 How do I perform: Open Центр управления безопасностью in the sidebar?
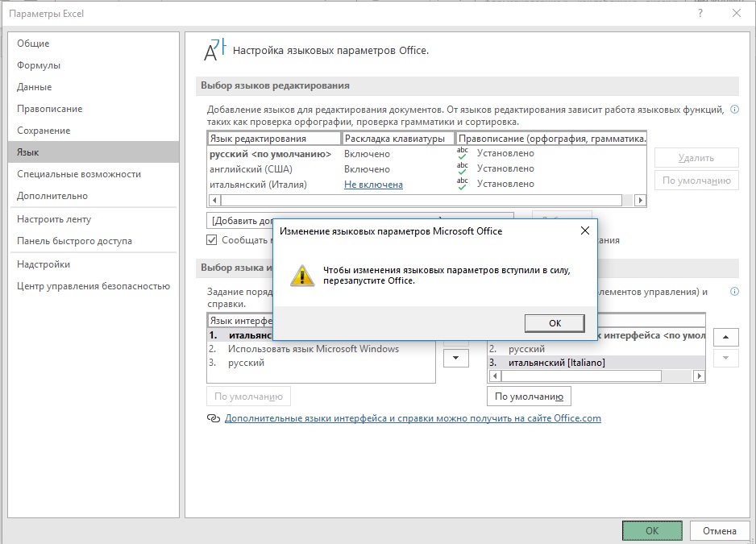pos(93,286)
